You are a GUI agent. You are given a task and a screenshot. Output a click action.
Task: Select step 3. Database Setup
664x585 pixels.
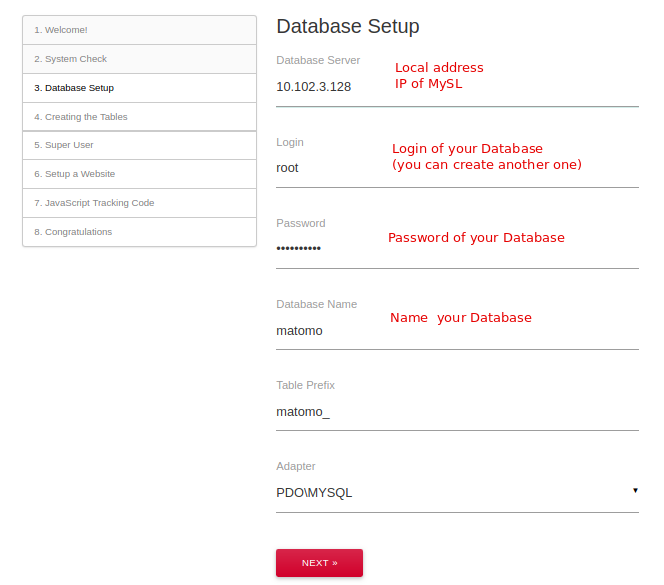coord(139,88)
